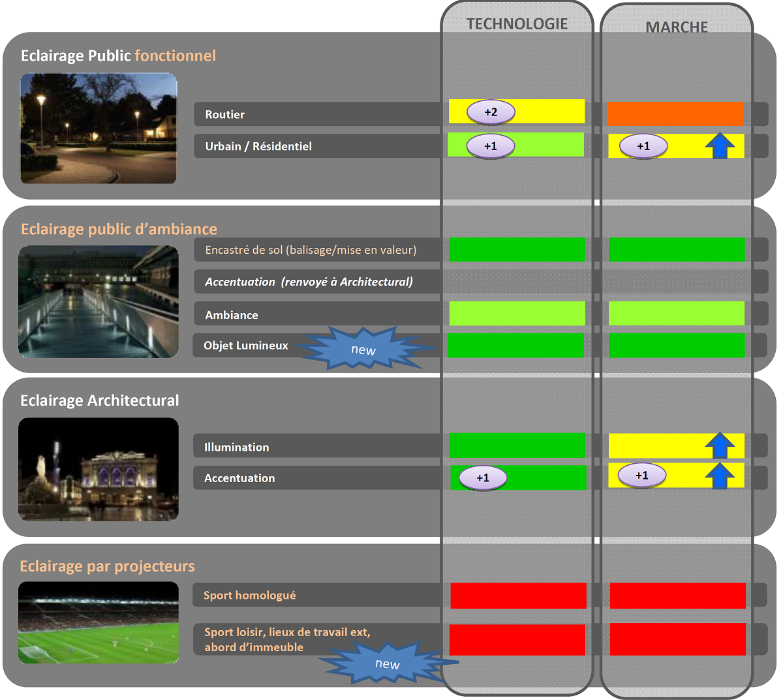The image size is (783, 700).
Task: Click the 'Routier' row label
Action: [x=225, y=114]
